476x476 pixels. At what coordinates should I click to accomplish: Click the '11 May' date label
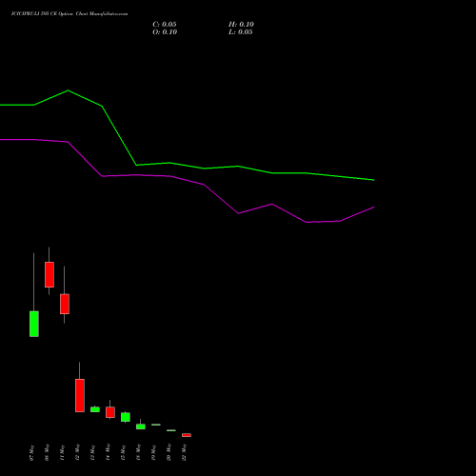tap(62, 453)
